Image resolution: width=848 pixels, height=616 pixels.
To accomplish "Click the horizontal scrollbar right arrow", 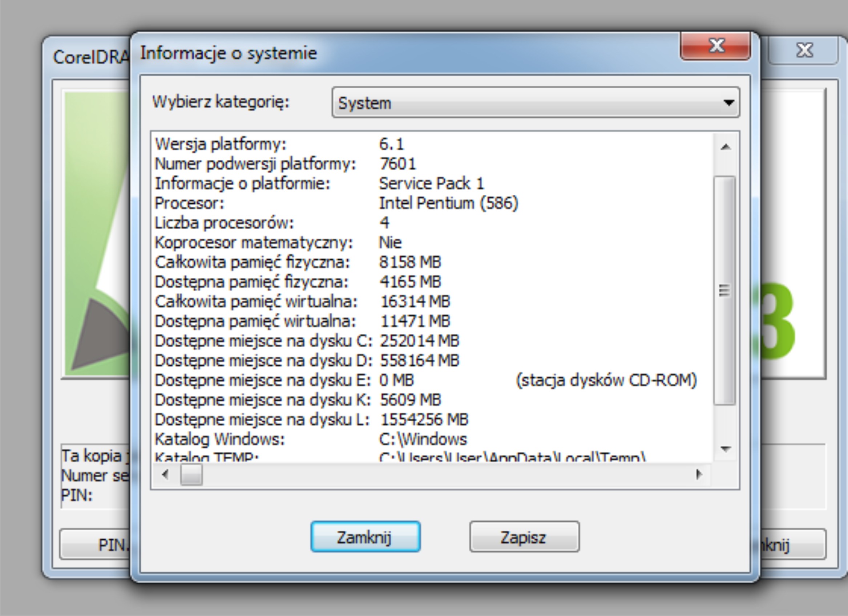I will click(x=698, y=474).
